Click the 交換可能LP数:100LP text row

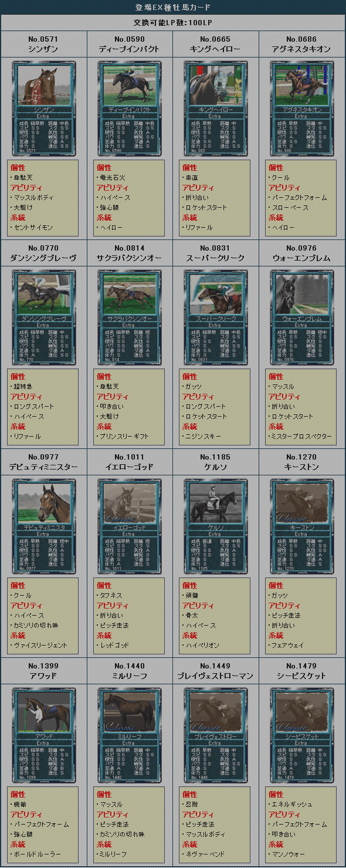(x=173, y=23)
